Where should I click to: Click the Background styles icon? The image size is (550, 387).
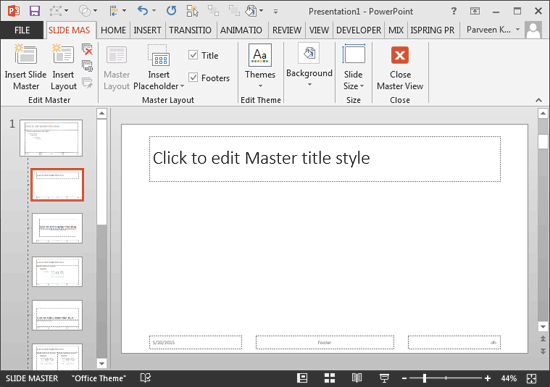point(309,53)
